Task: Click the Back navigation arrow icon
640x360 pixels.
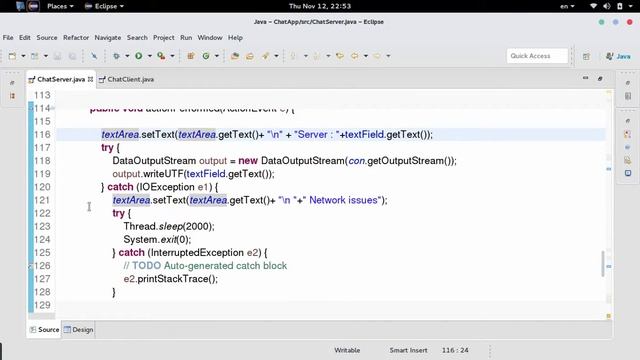Action: point(355,56)
